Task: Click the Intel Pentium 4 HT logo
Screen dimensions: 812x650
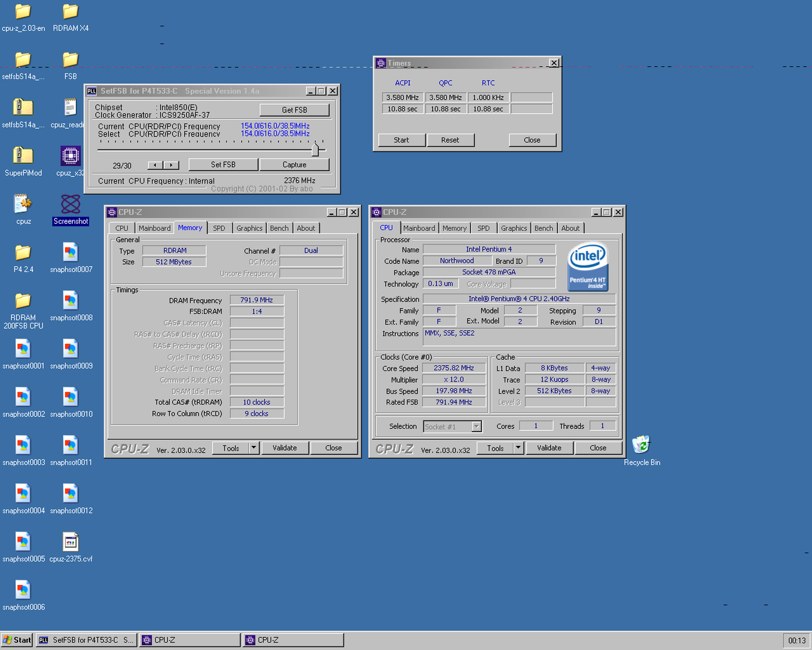Action: [x=588, y=267]
